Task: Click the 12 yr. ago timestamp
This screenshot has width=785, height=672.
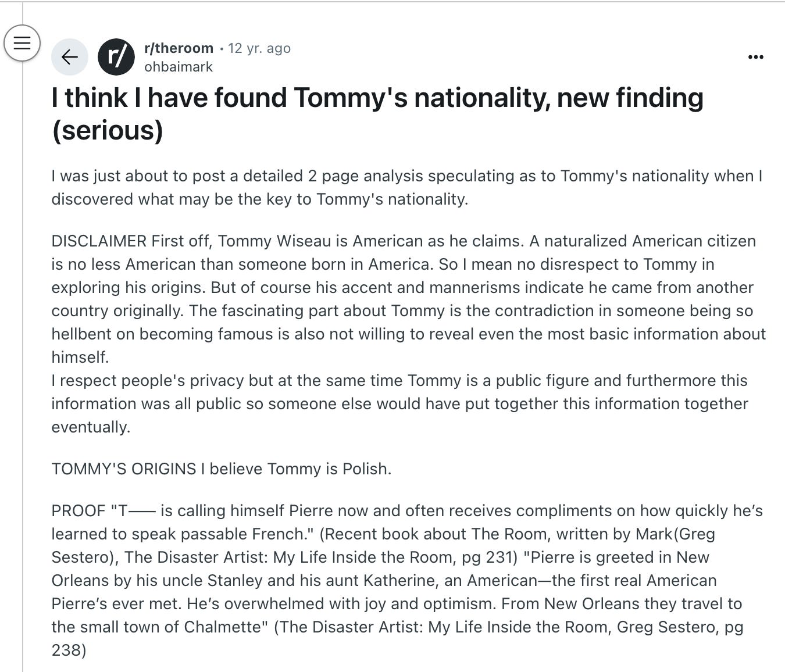Action: (259, 48)
